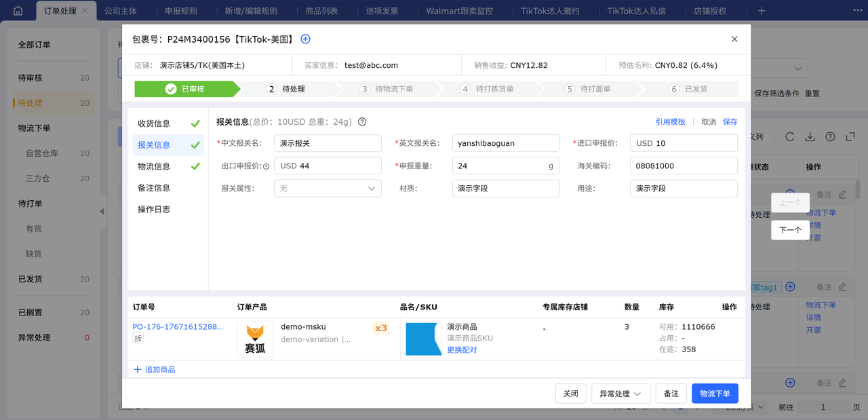Select 自营仓库 in the left sidebar
The height and width of the screenshot is (420, 868).
pos(54,153)
